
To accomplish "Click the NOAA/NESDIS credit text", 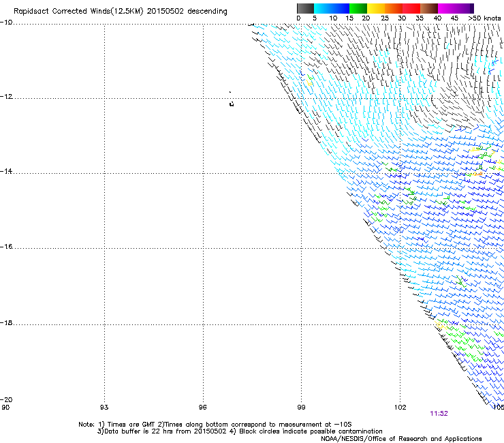I will 401,439.
